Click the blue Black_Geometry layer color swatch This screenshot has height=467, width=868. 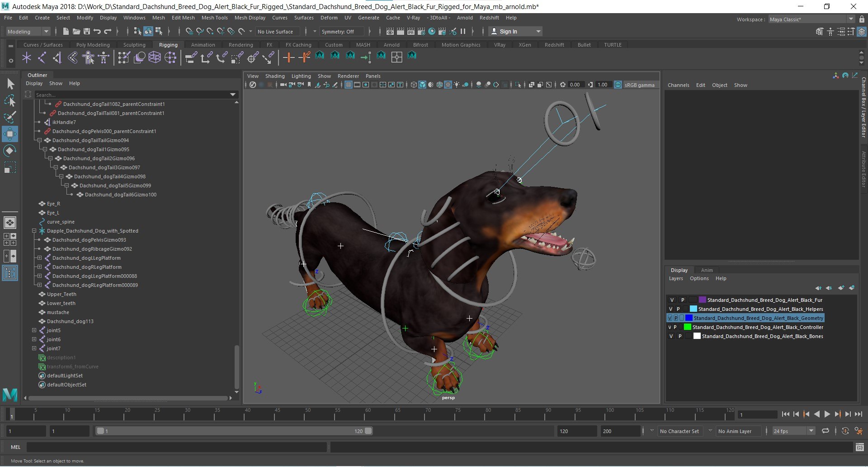[x=689, y=318]
